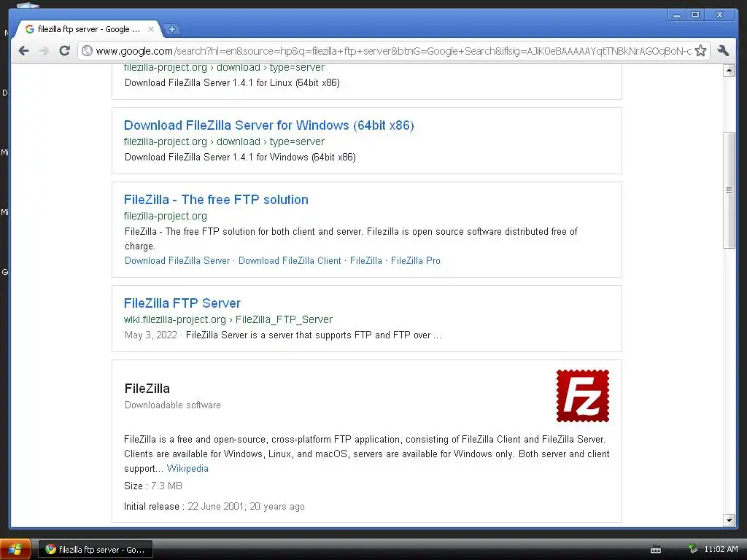
Task: Select the filezilla ftp server Google tab
Action: pyautogui.click(x=88, y=29)
